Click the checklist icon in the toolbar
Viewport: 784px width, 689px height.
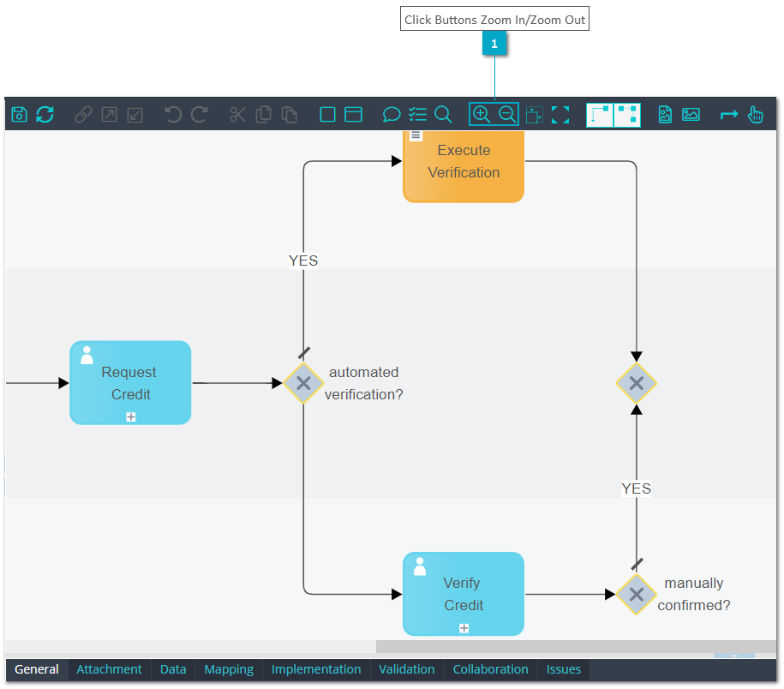coord(417,115)
